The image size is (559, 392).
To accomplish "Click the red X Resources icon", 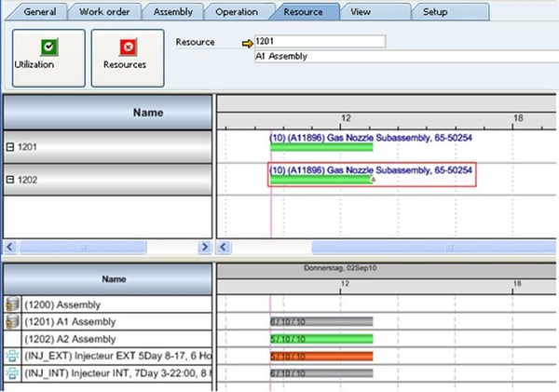I will [128, 47].
